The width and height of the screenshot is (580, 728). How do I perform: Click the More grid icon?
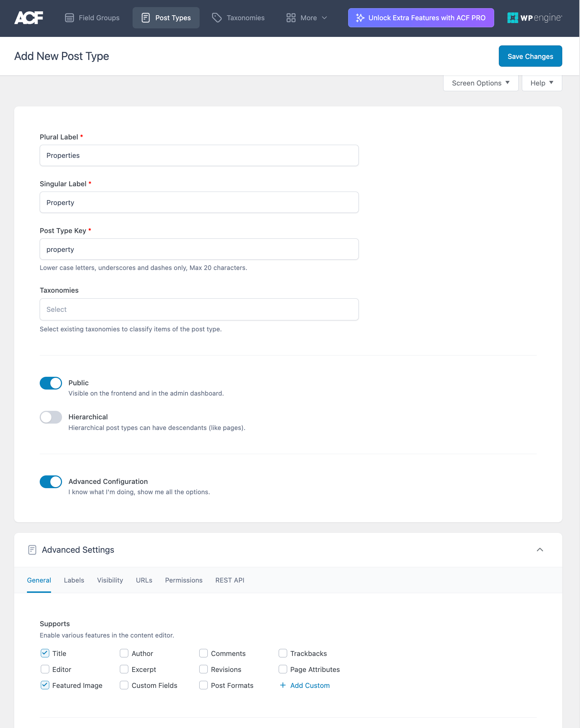click(x=291, y=17)
